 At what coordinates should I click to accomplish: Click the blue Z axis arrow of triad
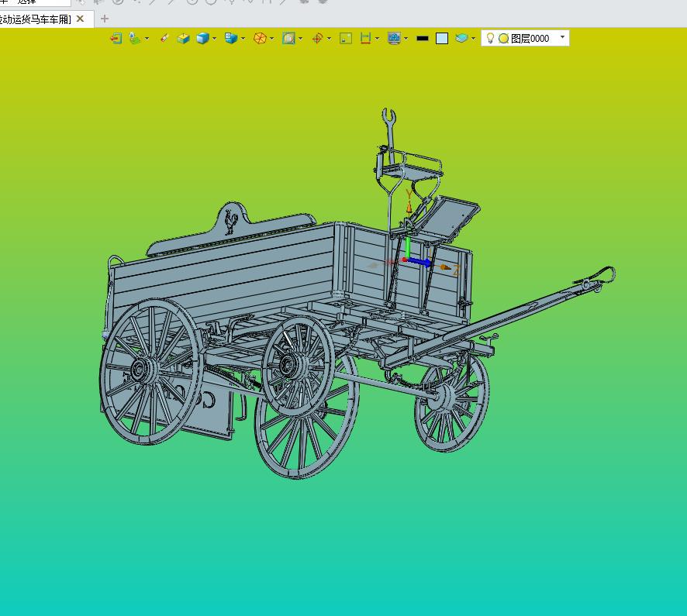419,262
